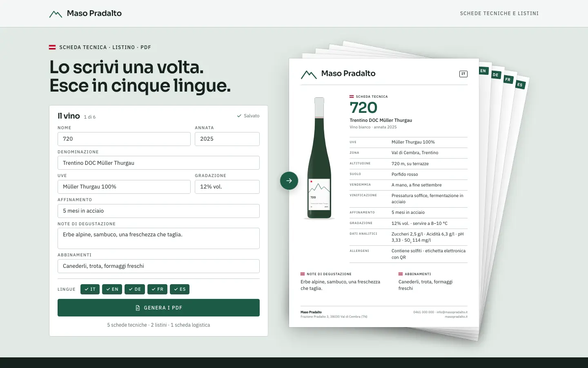Click the preview address 'Frazione Pradalto 3'
Viewport: 588px width, 368px height.
coord(334,316)
